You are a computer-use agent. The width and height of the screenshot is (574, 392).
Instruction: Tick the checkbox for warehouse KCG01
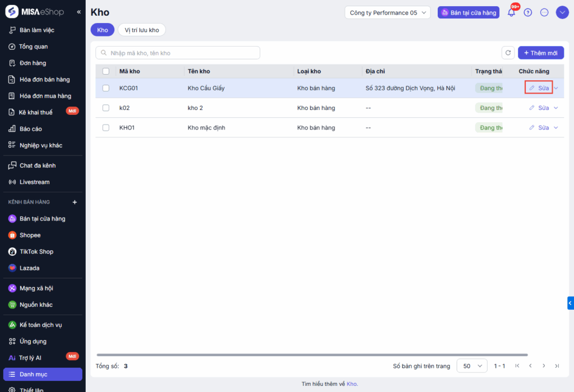[106, 88]
